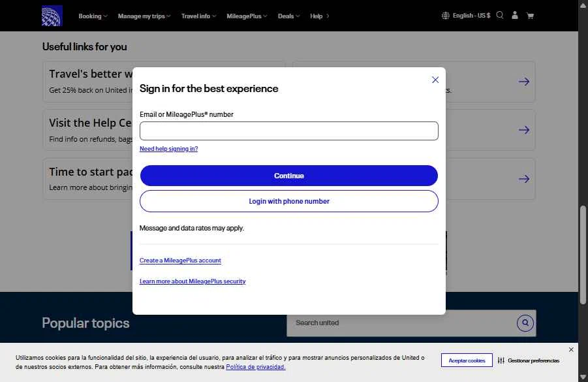Screen dimensions: 588x382
Task: Click the arrow in the Travel's better row
Action: 524,82
